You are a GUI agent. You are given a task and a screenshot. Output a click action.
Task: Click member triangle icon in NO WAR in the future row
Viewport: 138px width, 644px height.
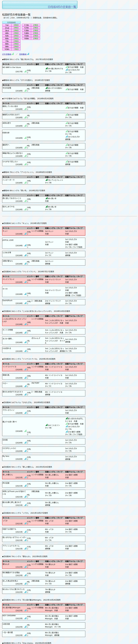(x=25, y=71)
